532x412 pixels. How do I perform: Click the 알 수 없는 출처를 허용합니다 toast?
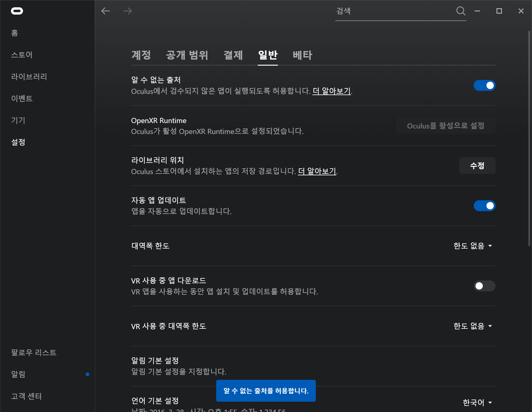pos(266,391)
